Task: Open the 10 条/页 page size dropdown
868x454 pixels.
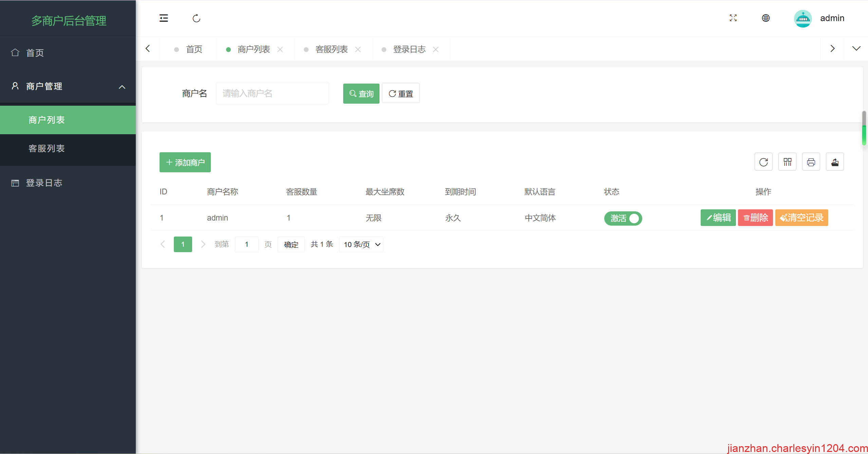Action: click(x=361, y=244)
